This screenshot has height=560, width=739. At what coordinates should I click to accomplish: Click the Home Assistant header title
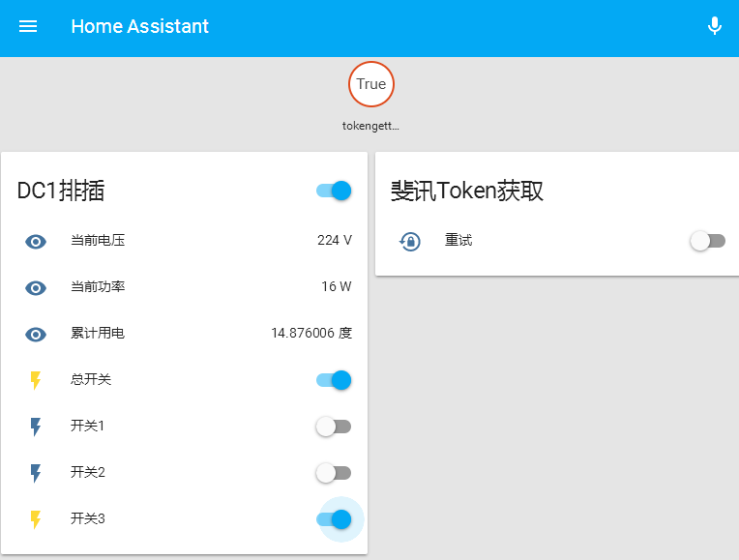click(139, 26)
